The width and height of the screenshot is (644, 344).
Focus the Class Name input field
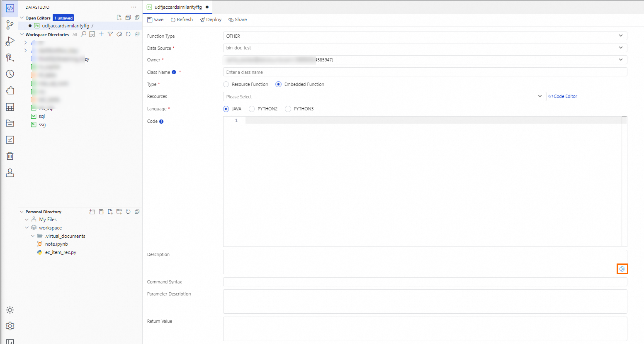pyautogui.click(x=425, y=72)
